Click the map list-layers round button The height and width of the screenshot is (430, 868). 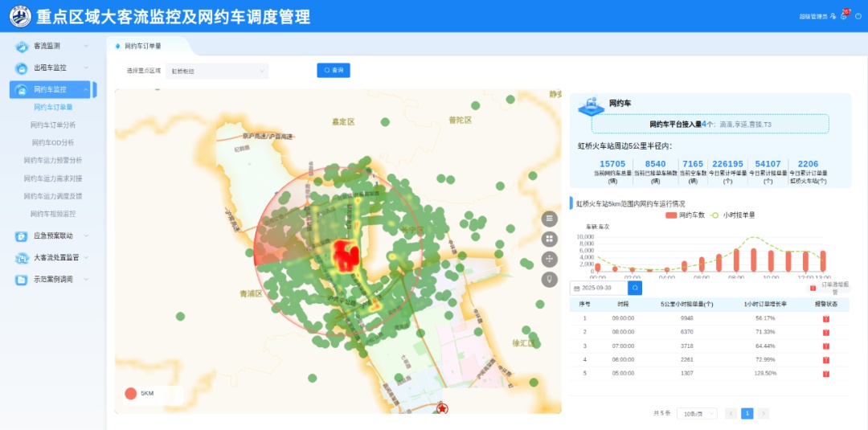pyautogui.click(x=550, y=219)
